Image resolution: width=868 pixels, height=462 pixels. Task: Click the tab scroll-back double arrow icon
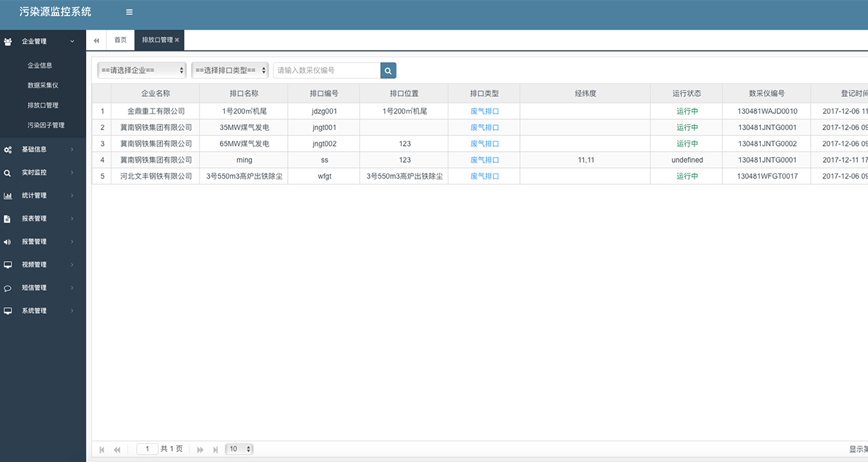point(96,40)
